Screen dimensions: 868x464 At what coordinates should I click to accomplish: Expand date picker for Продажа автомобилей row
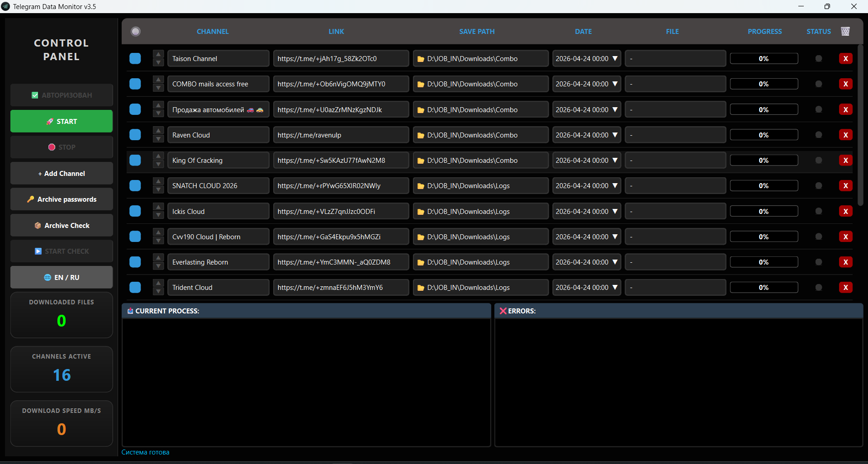point(615,109)
